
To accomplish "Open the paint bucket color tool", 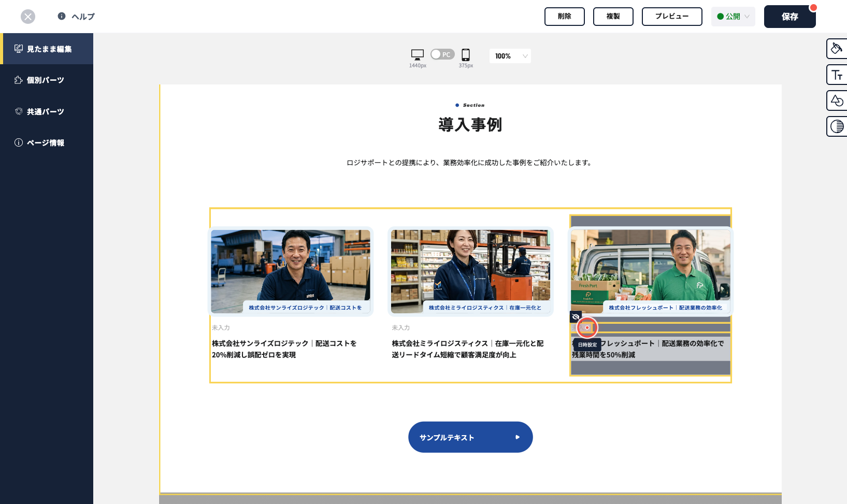I will click(837, 49).
